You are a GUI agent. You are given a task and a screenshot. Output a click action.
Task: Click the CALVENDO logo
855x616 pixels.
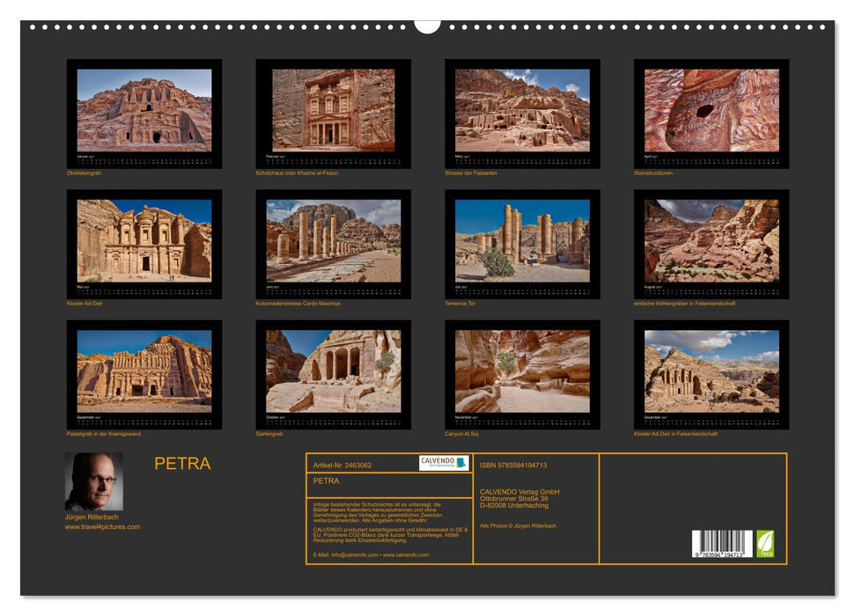pyautogui.click(x=444, y=463)
